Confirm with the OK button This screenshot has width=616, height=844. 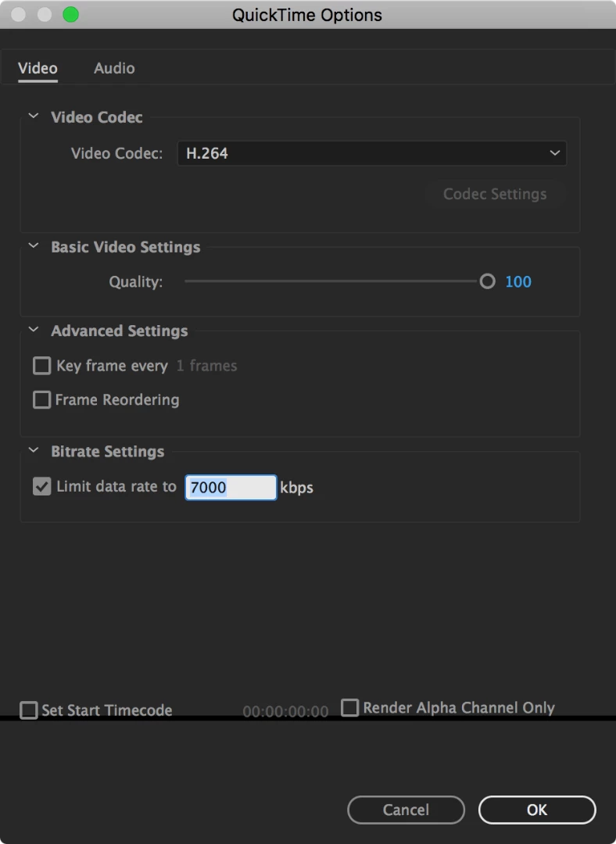coord(537,810)
